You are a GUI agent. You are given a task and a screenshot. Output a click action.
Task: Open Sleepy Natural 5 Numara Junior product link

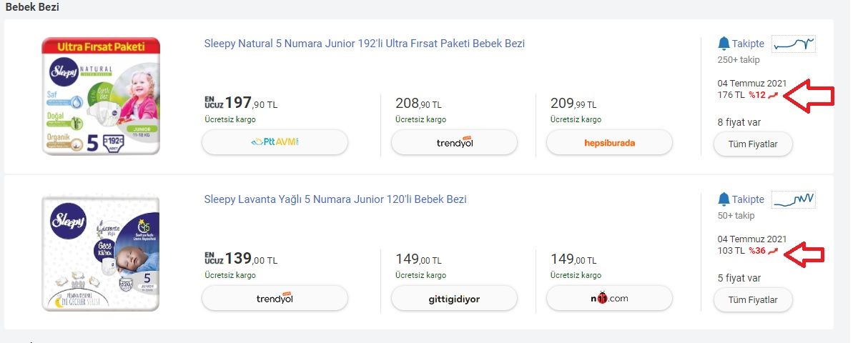(364, 44)
